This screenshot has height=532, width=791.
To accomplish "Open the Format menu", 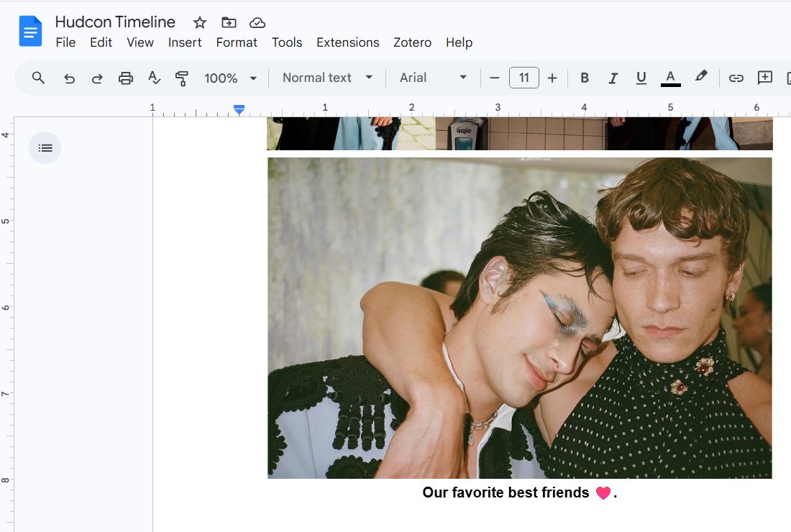I will tap(237, 42).
